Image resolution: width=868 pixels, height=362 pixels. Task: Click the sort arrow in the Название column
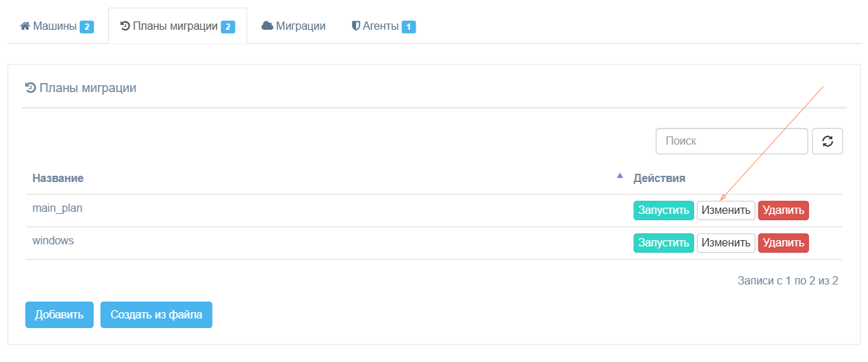620,177
